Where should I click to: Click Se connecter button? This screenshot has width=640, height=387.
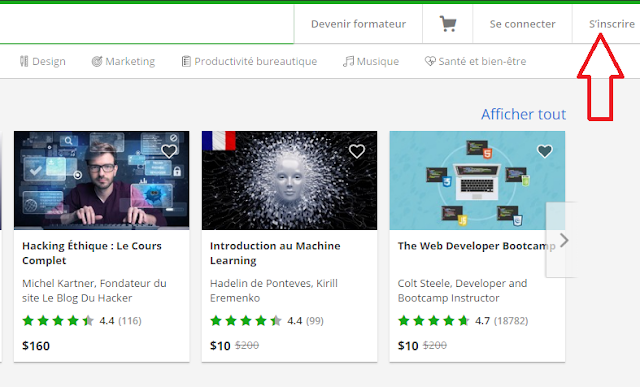522,24
